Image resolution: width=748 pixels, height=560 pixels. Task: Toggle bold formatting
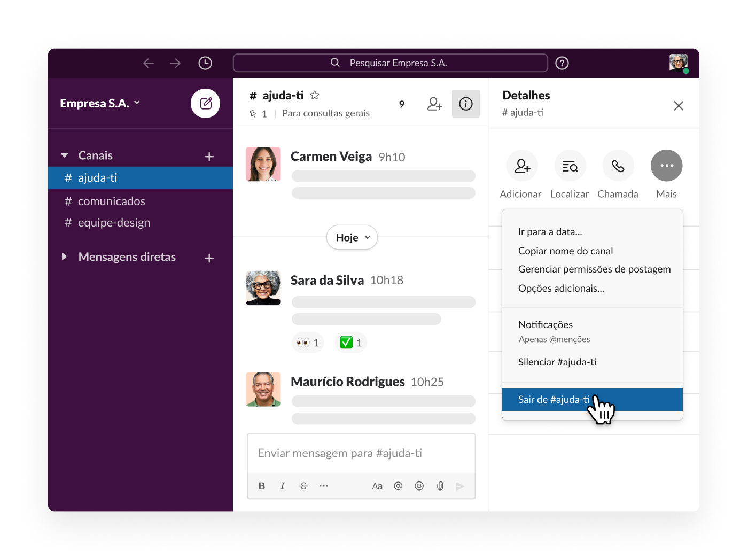(x=262, y=486)
